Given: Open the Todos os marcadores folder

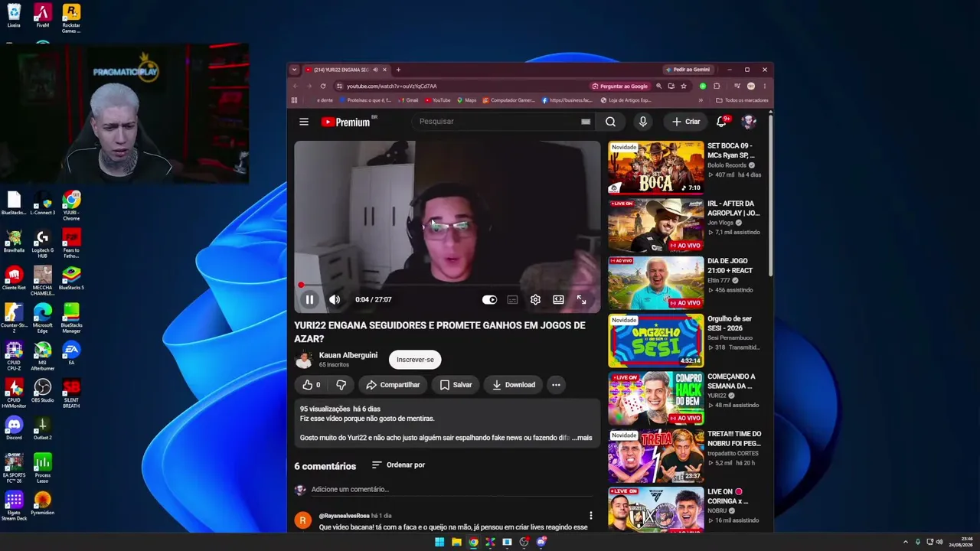Looking at the screenshot, I should click(742, 100).
